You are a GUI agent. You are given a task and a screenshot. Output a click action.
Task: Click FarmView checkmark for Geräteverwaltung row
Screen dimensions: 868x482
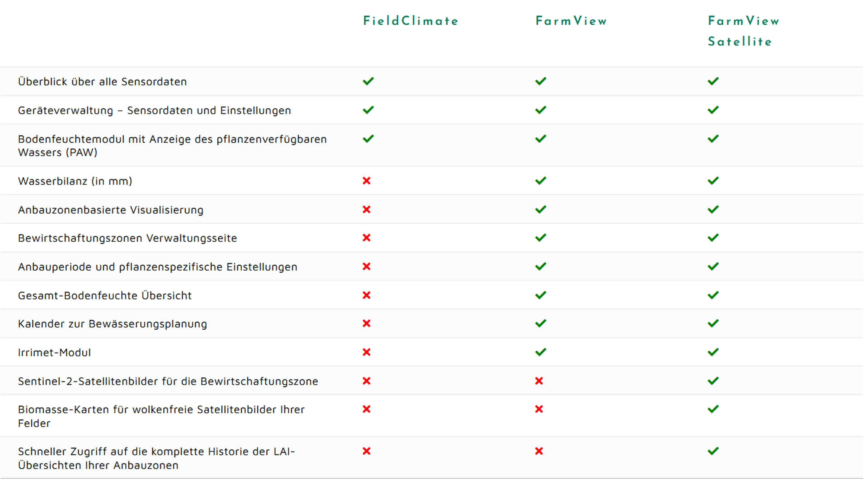click(x=540, y=110)
